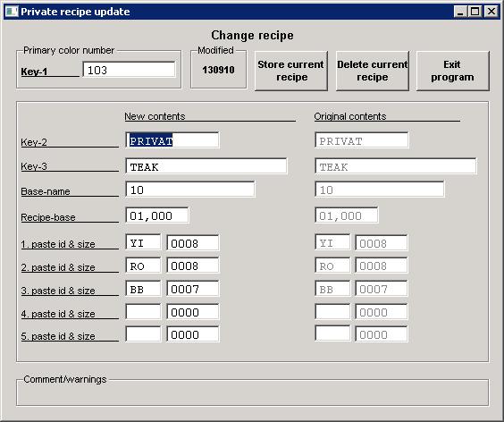Close the Private recipe update window
Viewport: 504px width, 422px height.
click(491, 12)
